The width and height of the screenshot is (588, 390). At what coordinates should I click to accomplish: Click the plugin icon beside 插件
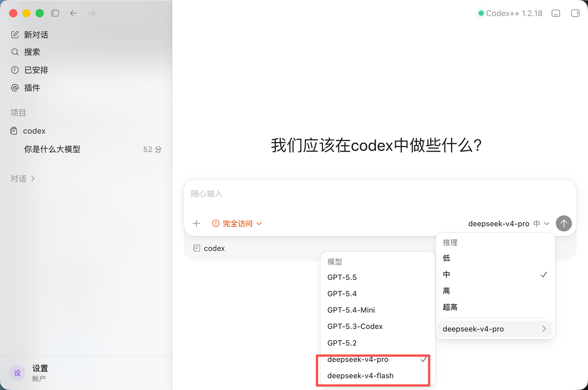coord(15,88)
